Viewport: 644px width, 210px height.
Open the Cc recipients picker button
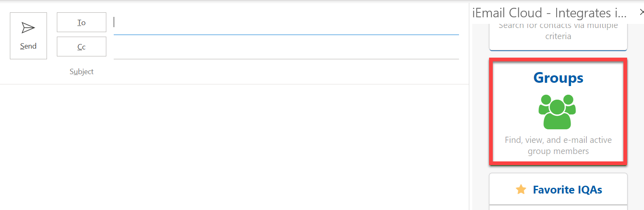coord(82,47)
